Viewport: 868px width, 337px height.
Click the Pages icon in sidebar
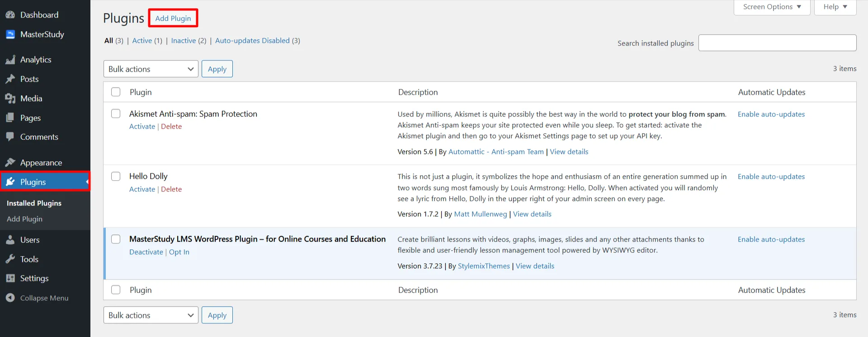click(x=10, y=118)
